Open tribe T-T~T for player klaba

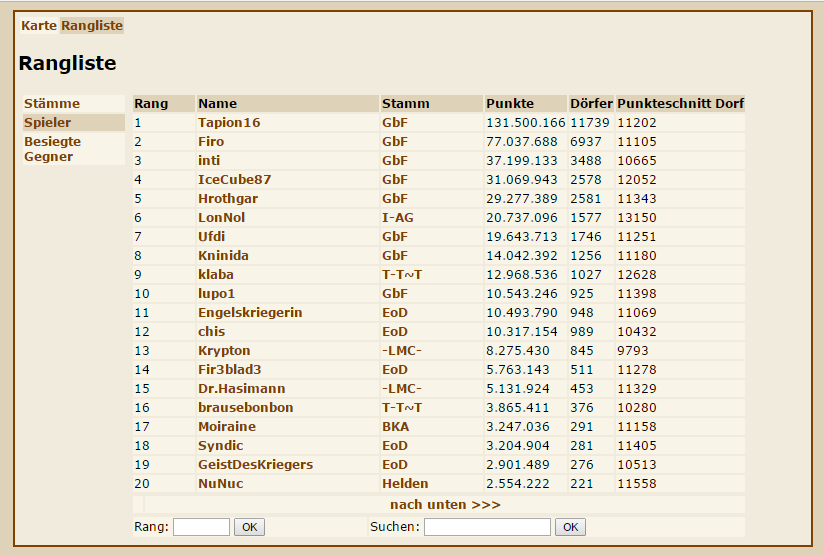coord(402,275)
